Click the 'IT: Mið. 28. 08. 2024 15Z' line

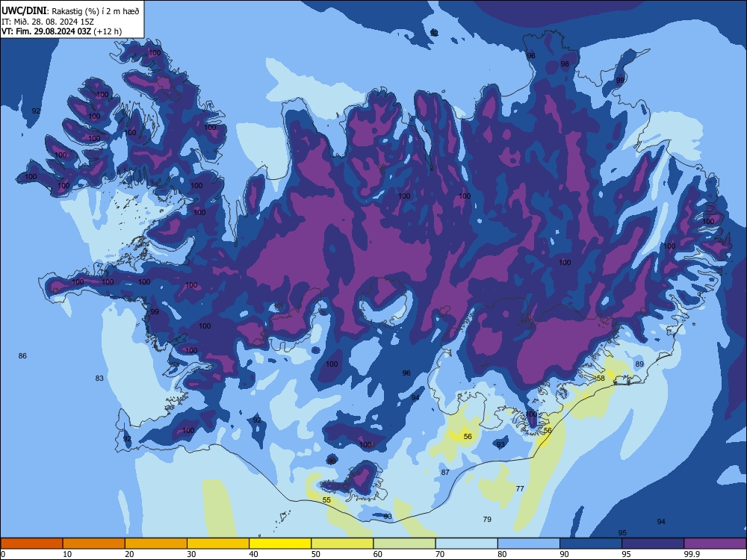(49, 22)
